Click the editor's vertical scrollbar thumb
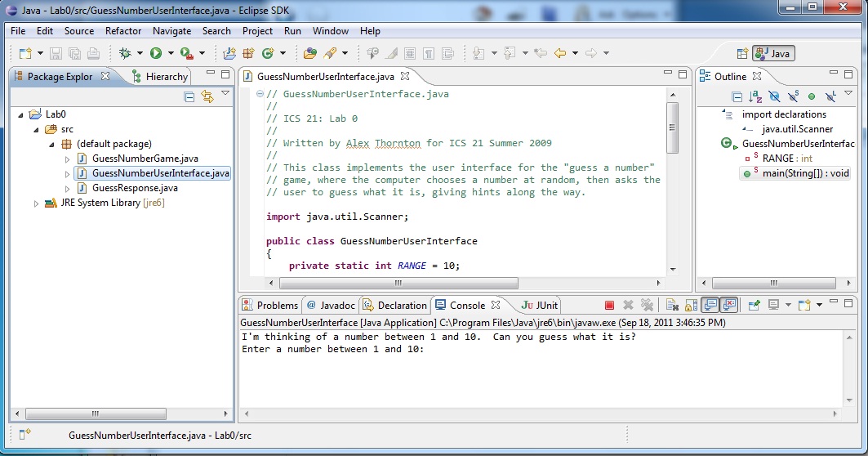Viewport: 868px width, 456px height. (x=672, y=127)
